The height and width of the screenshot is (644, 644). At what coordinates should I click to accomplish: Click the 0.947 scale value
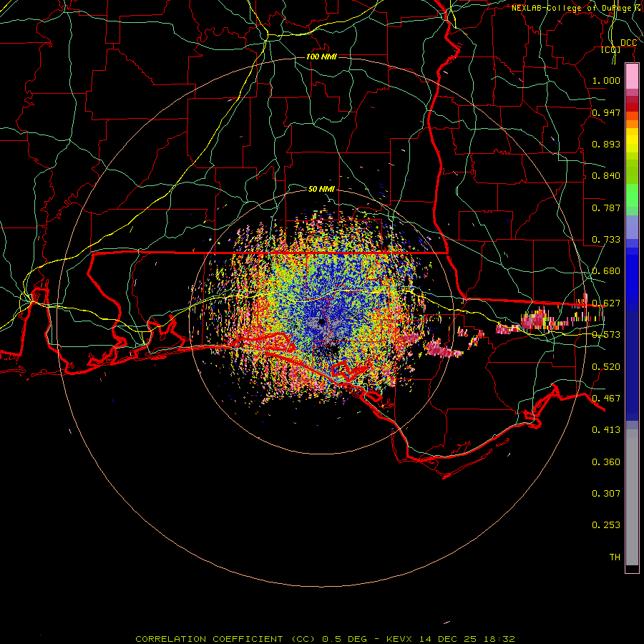point(606,112)
